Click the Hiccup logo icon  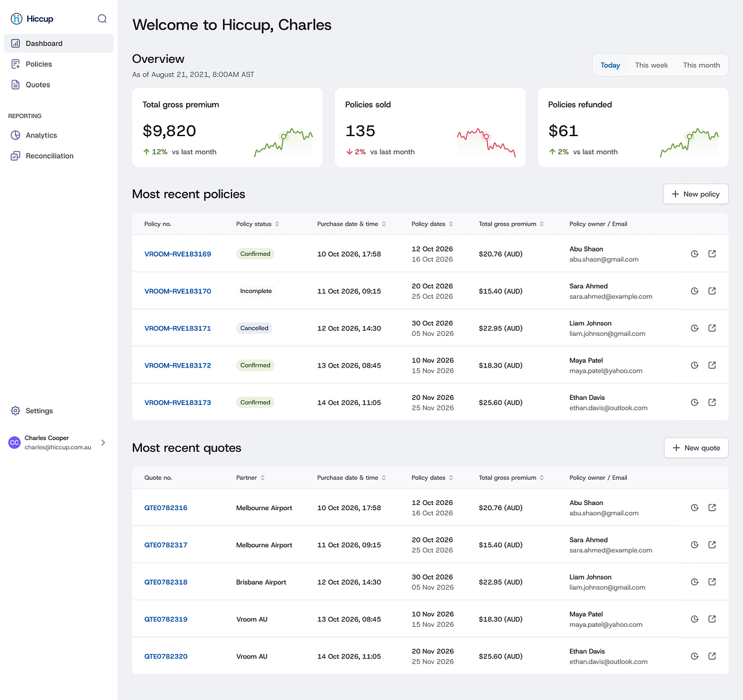coord(16,19)
